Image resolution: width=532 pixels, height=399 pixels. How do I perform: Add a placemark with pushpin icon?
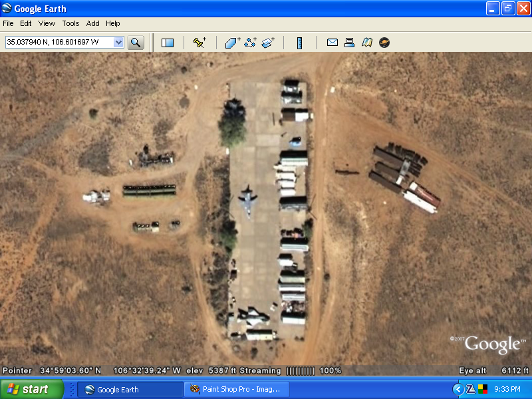click(199, 43)
